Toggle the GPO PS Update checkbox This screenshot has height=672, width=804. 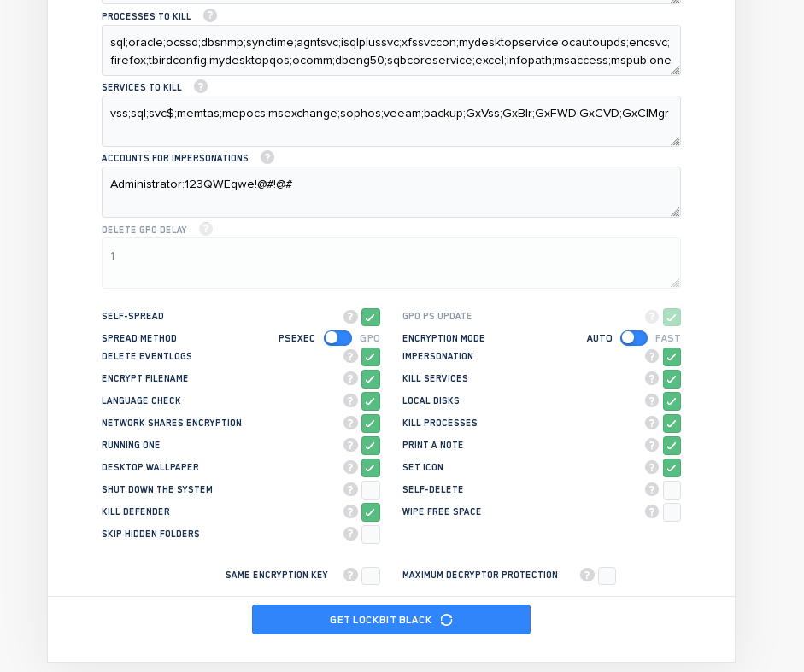click(672, 318)
